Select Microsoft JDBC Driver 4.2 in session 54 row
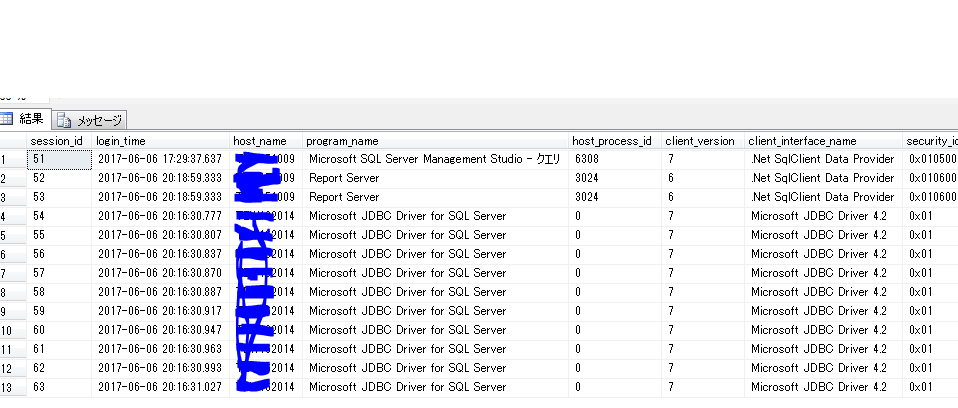 click(824, 216)
